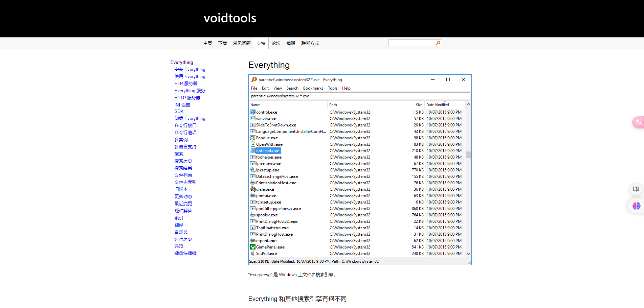Open the reading mode book icon
The image size is (644, 308).
pyautogui.click(x=636, y=189)
